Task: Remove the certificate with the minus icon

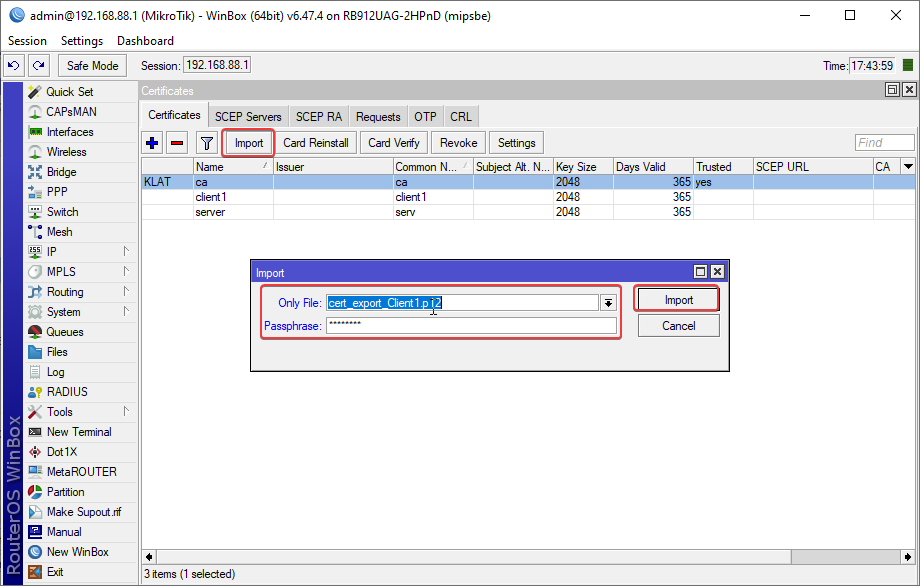Action: pyautogui.click(x=177, y=143)
